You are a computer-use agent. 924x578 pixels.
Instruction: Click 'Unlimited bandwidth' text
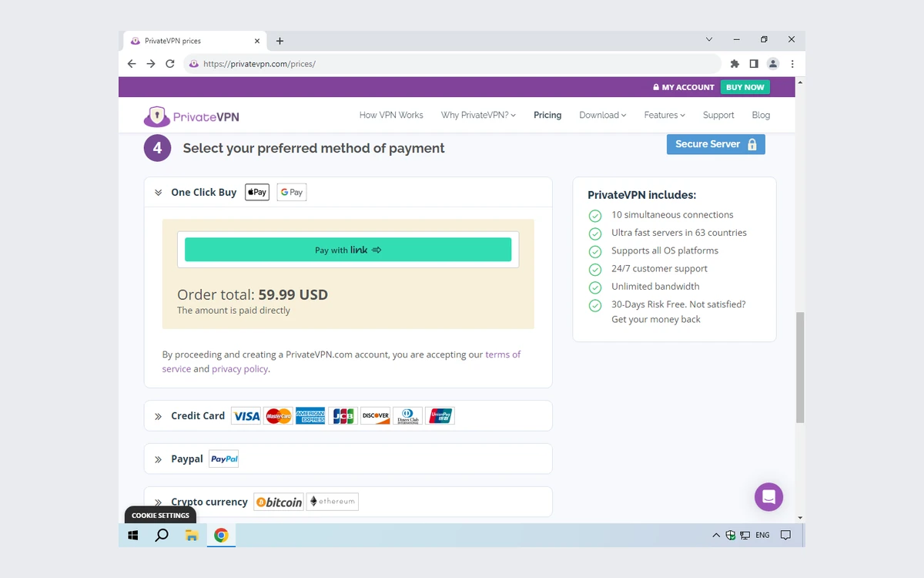pyautogui.click(x=655, y=287)
